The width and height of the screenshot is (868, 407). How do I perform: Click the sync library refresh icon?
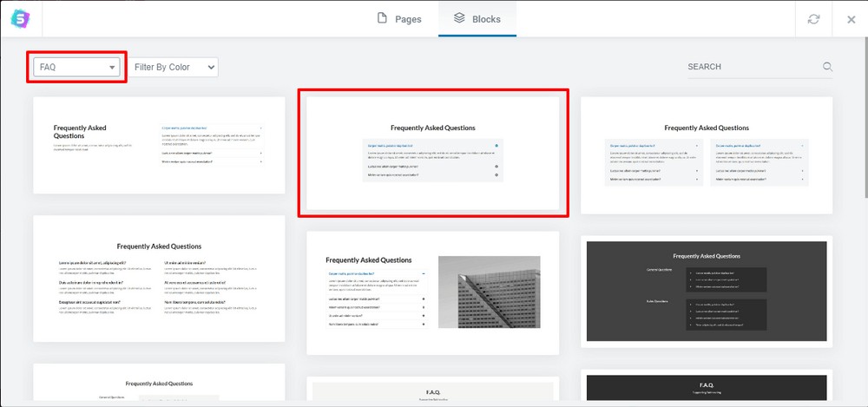pyautogui.click(x=813, y=19)
